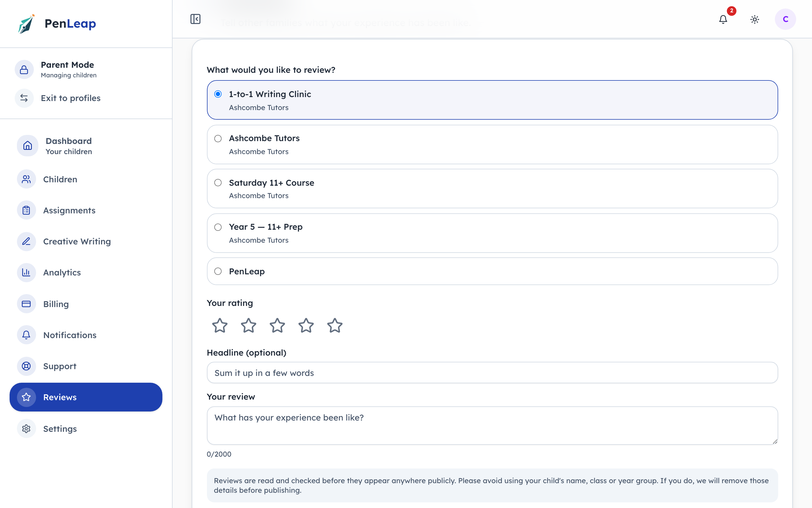812x508 pixels.
Task: Click the 'Your rating' label
Action: coord(230,303)
